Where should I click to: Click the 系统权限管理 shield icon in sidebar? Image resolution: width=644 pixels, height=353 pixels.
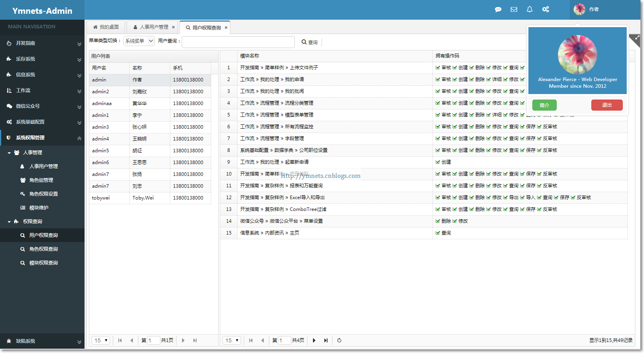tap(9, 138)
